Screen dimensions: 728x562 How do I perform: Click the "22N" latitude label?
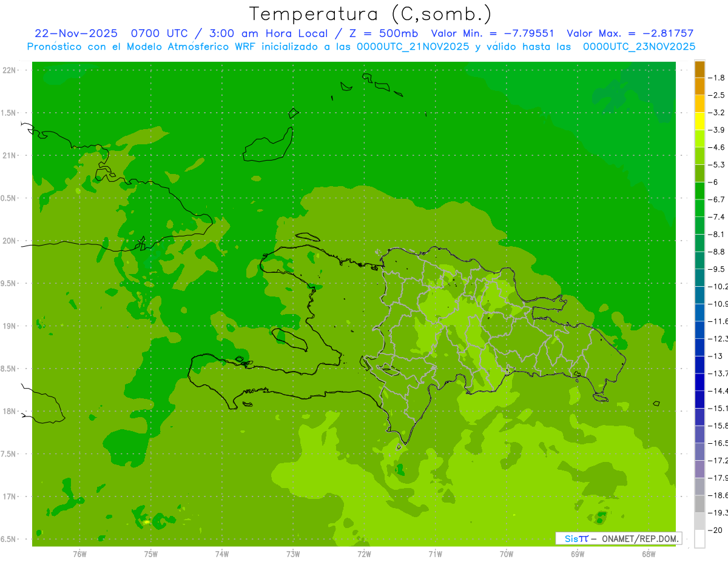9,70
